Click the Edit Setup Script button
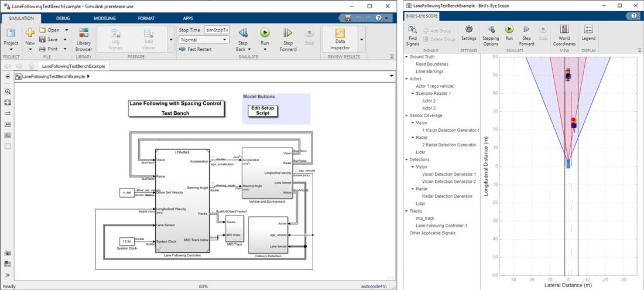The image size is (644, 290). pos(263,111)
